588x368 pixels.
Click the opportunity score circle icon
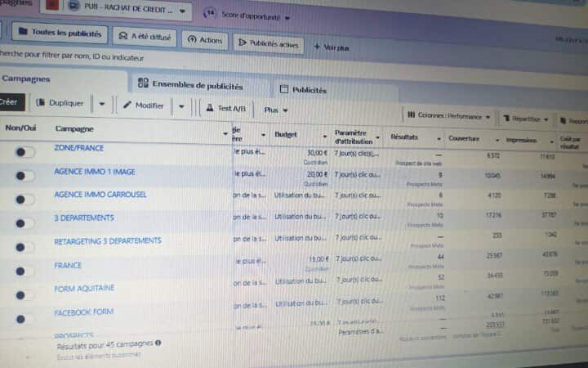click(x=211, y=14)
